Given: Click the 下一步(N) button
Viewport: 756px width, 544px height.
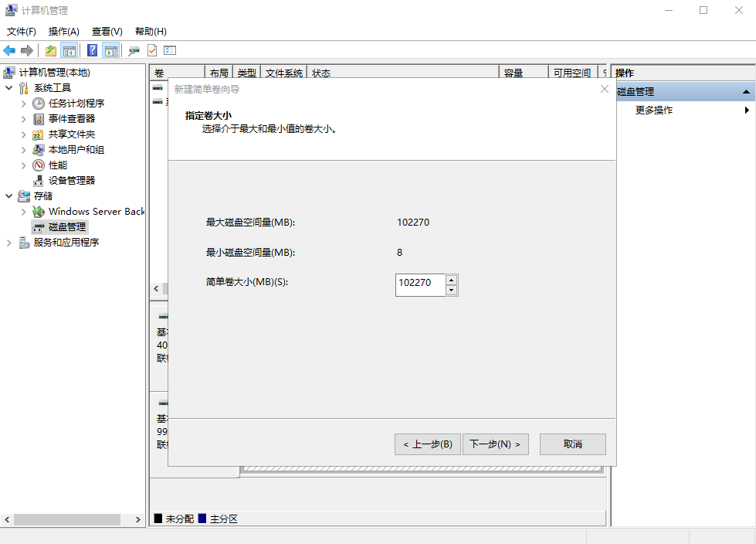Looking at the screenshot, I should [496, 444].
